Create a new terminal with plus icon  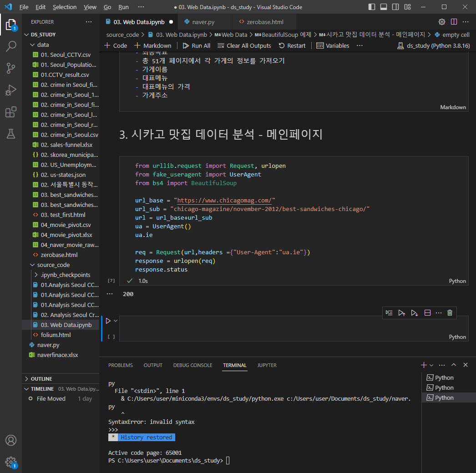pyautogui.click(x=424, y=365)
